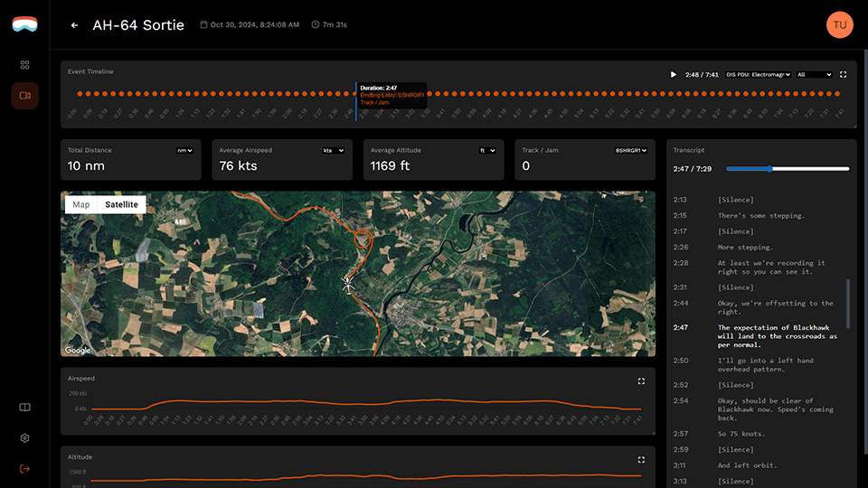The height and width of the screenshot is (488, 868).
Task: Select transcript line "And left orbit."
Action: (x=748, y=465)
